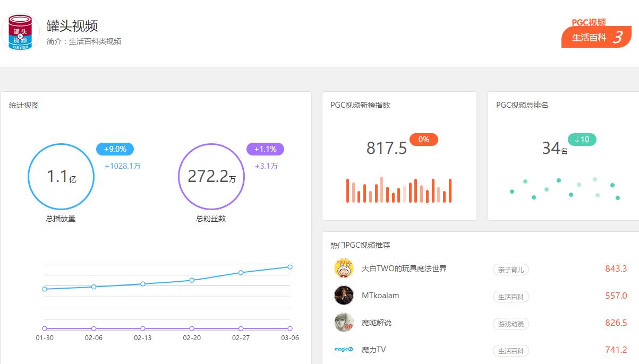Select the 亲子育儿 category tag
Viewport: 639px width, 364px height.
(510, 270)
